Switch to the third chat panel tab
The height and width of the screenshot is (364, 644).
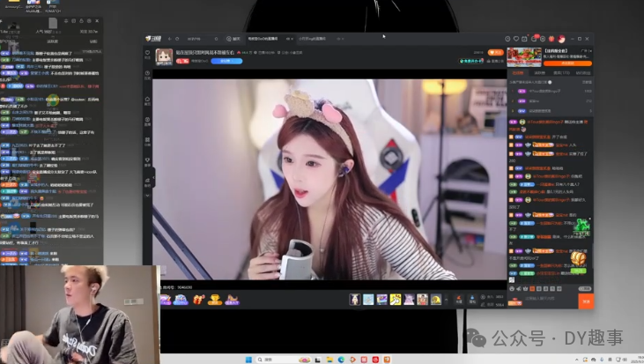click(x=561, y=73)
